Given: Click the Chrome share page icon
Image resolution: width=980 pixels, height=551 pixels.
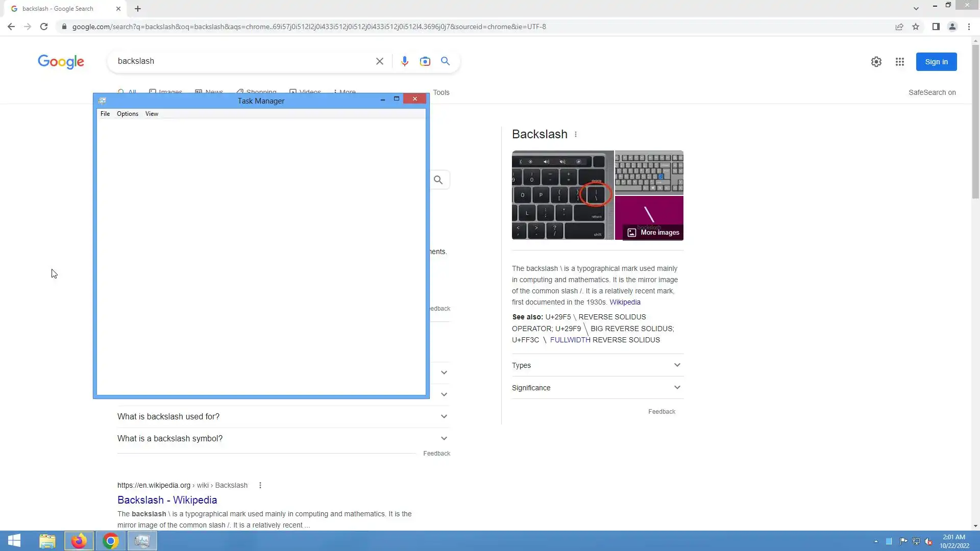Looking at the screenshot, I should point(899,27).
